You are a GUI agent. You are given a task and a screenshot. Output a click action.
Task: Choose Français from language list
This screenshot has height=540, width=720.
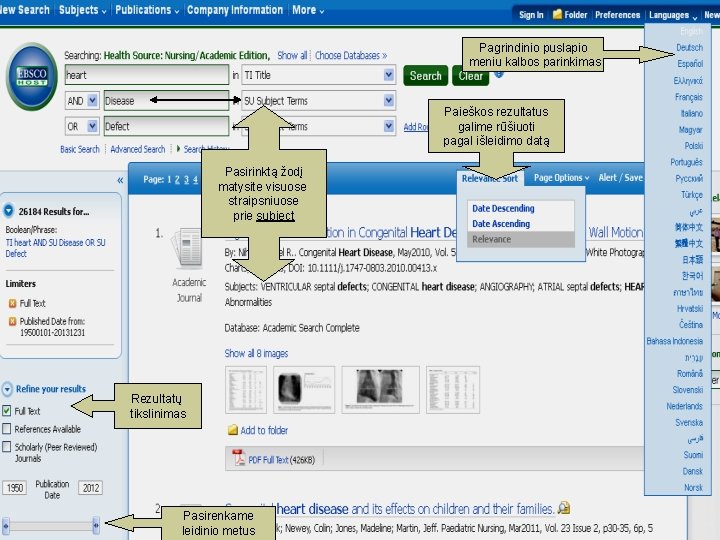click(x=688, y=97)
